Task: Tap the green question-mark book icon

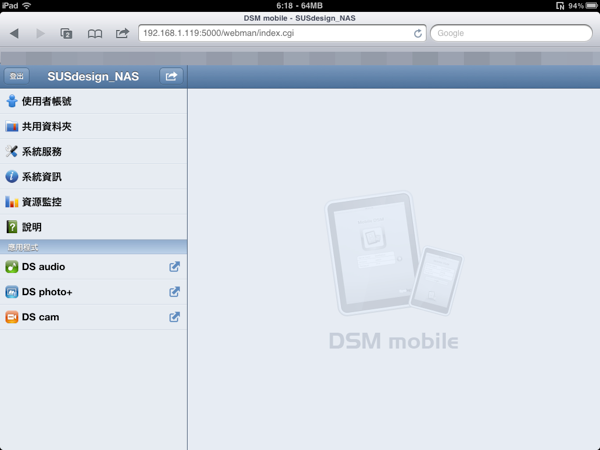Action: pos(12,227)
